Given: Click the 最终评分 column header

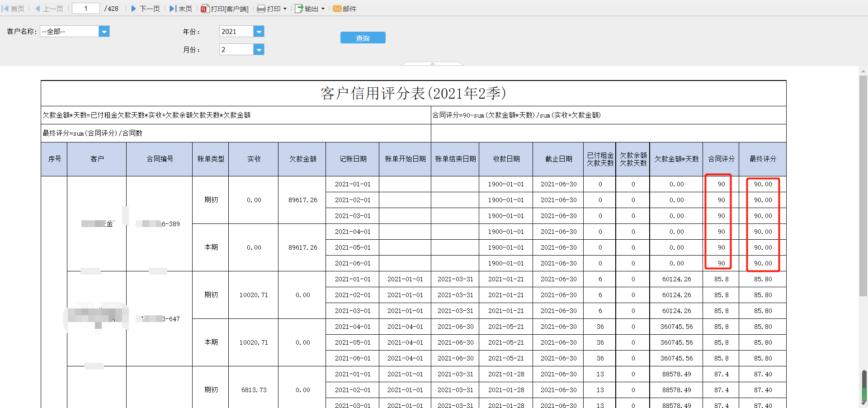Looking at the screenshot, I should (763, 159).
